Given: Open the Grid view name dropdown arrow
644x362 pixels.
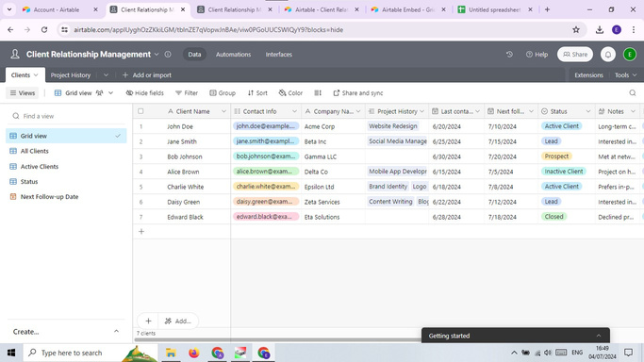Looking at the screenshot, I should coord(110,93).
